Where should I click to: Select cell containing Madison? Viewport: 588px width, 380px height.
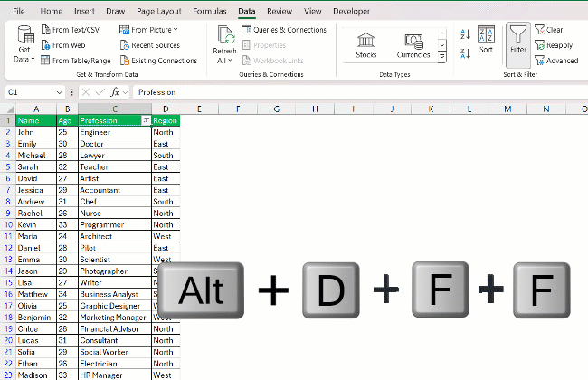tap(36, 375)
